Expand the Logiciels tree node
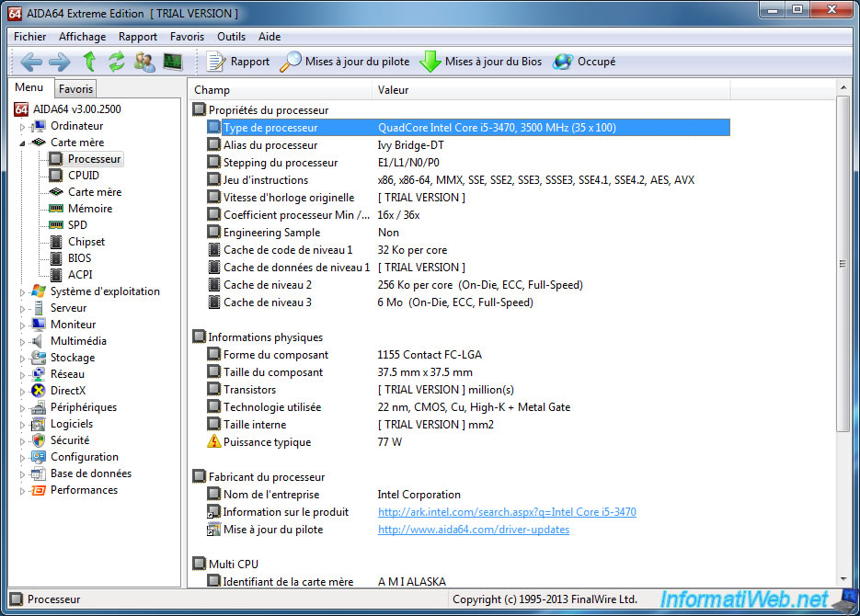The image size is (860, 616). tap(22, 424)
